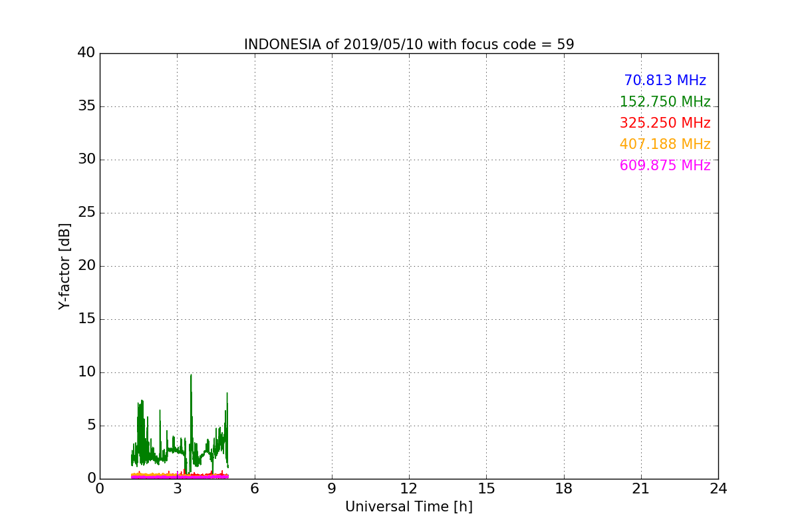Click the y-axis tick label 10

86,372
